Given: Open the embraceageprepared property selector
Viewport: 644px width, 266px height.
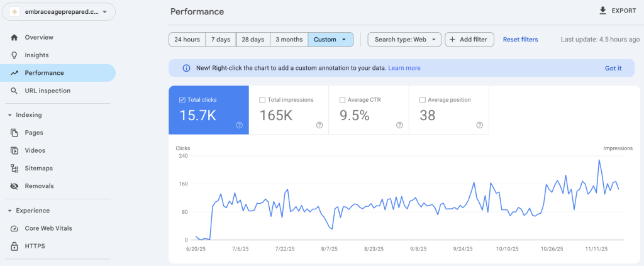Looking at the screenshot, I should (58, 12).
